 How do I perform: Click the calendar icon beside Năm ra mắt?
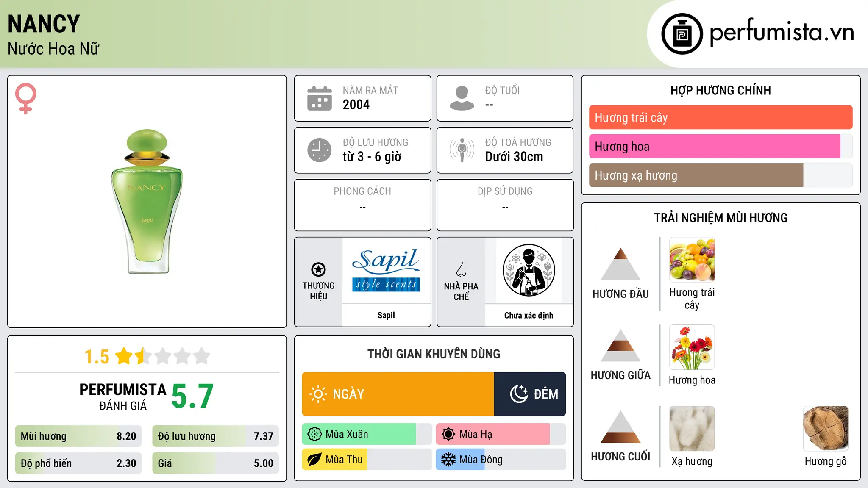tap(320, 98)
